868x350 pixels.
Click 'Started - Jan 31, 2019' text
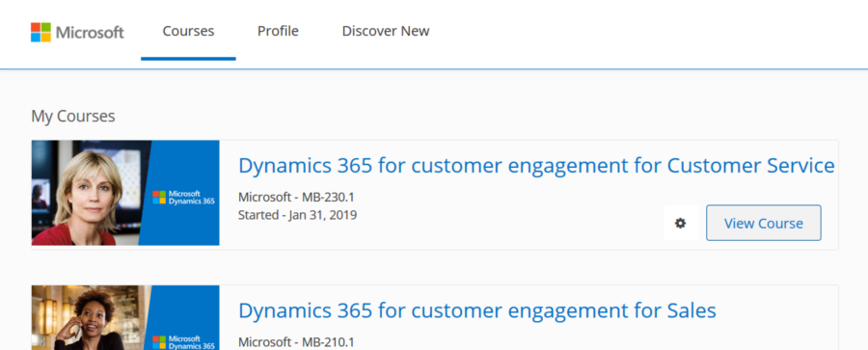click(x=297, y=215)
